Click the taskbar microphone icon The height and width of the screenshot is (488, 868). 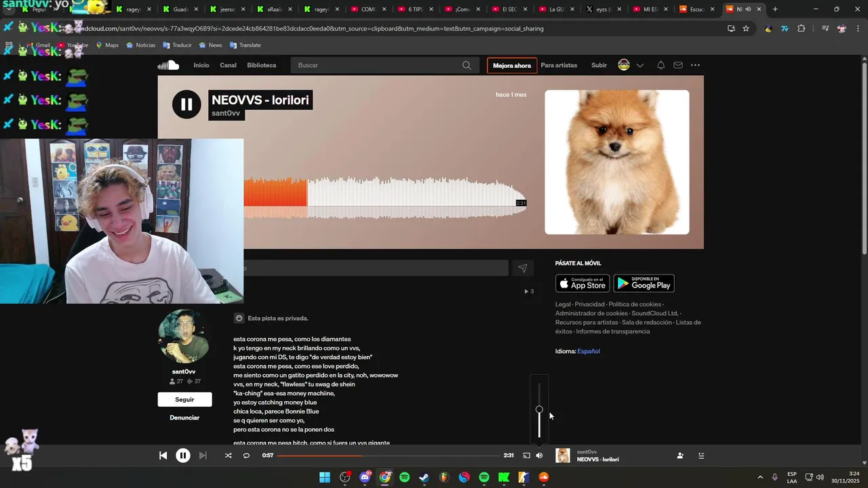click(774, 477)
